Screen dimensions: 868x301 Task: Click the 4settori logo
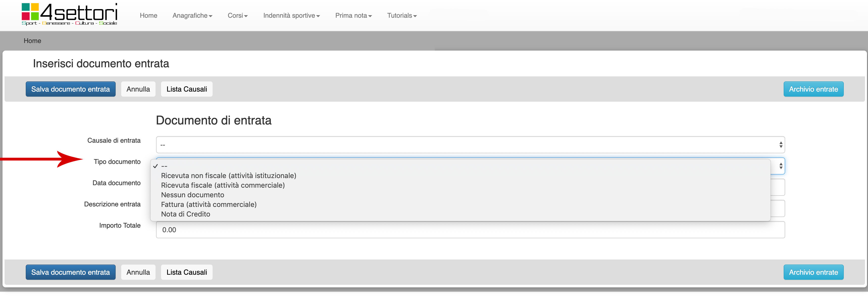coord(69,14)
